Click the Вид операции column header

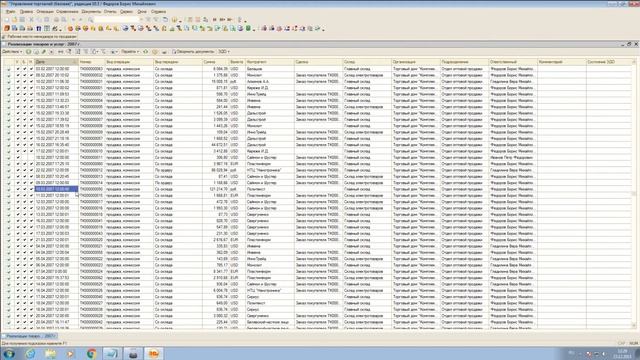pos(129,62)
